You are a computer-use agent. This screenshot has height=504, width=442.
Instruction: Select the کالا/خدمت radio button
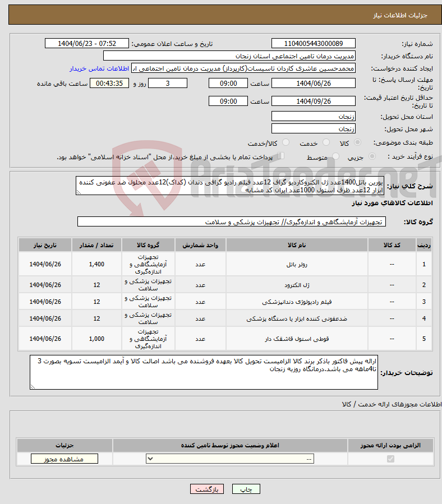[x=286, y=142]
